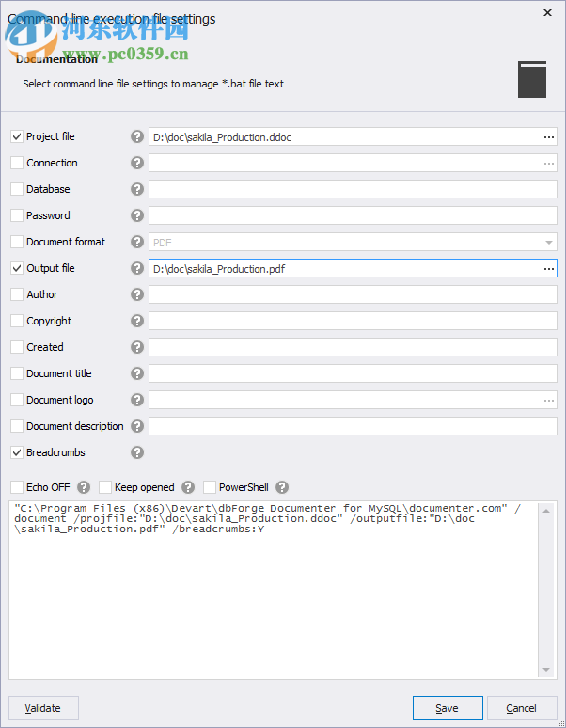566x728 pixels.
Task: Click the Password text field
Action: [353, 216]
